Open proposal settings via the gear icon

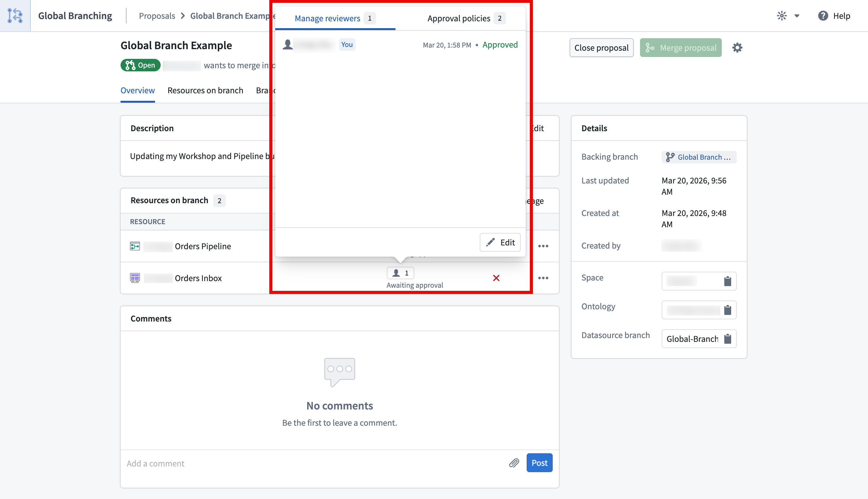tap(737, 47)
